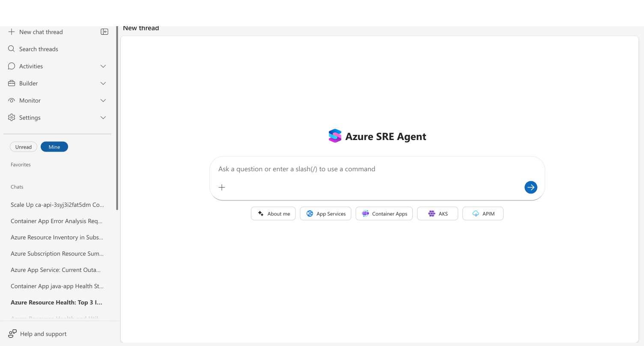Open Search threads
644x346 pixels.
[x=39, y=49]
